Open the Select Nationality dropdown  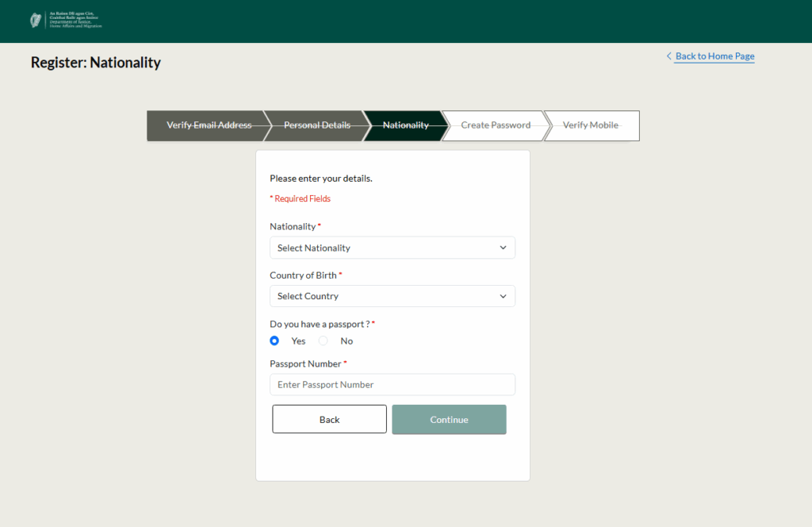tap(392, 248)
